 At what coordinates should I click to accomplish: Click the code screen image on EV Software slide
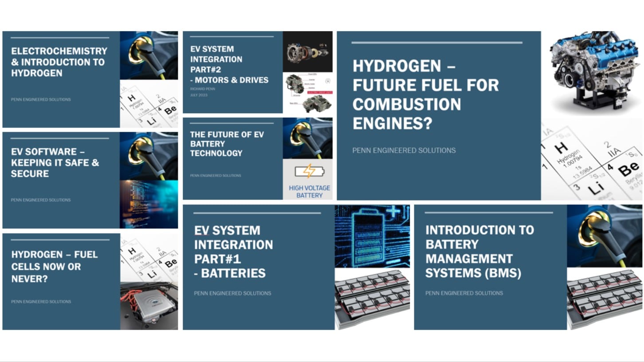tap(149, 204)
